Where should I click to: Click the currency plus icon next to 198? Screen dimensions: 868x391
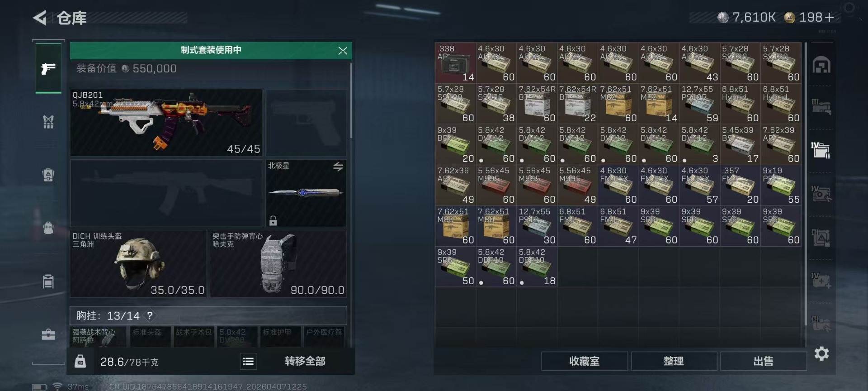tap(829, 18)
